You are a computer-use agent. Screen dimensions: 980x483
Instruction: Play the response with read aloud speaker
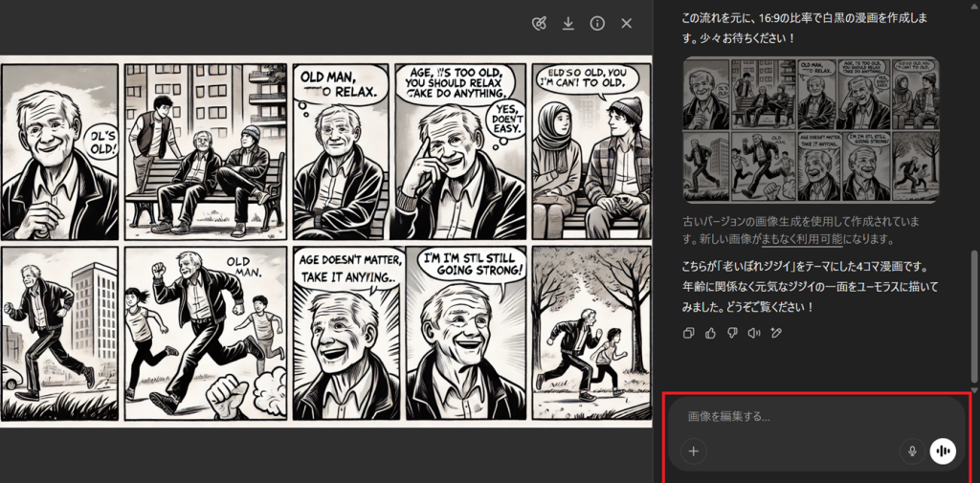(x=753, y=333)
